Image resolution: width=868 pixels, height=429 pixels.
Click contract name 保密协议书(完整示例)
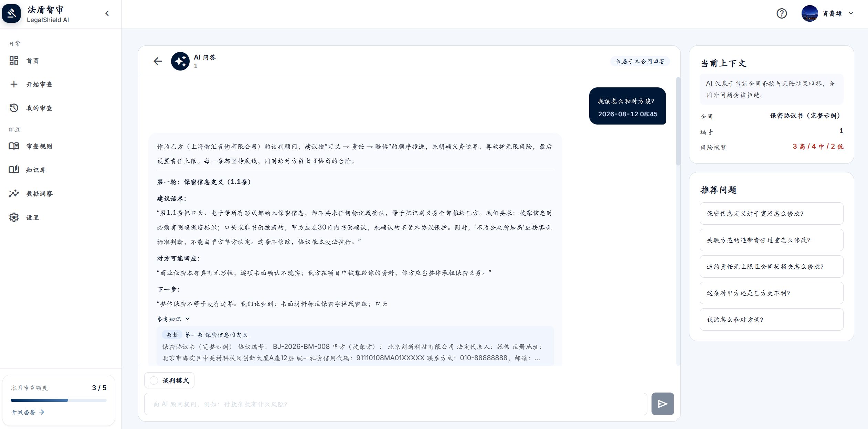click(x=806, y=116)
